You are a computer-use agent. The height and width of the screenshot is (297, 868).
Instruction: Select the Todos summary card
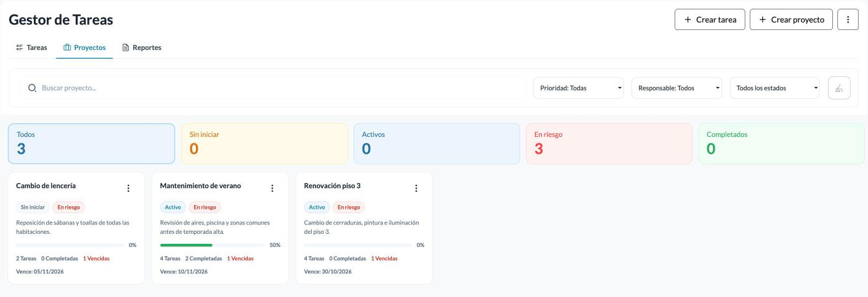[x=91, y=144]
